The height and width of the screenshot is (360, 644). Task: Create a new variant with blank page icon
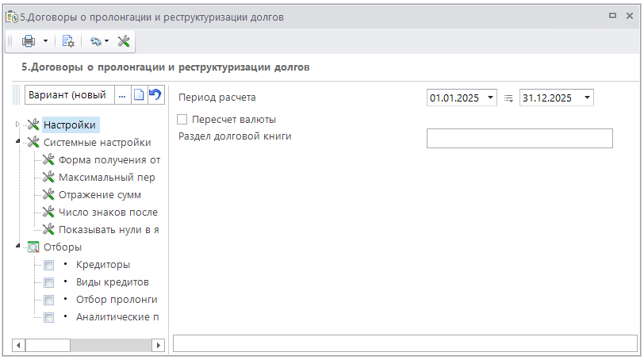[x=139, y=95]
